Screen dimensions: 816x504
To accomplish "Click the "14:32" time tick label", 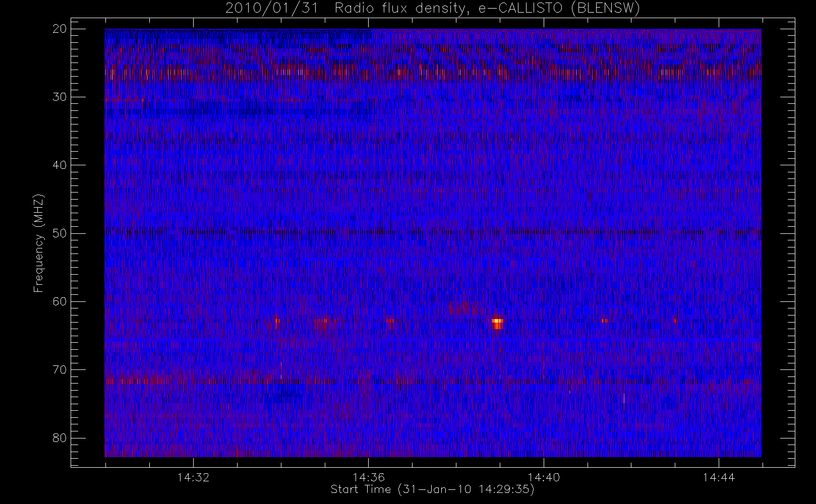I will point(193,477).
